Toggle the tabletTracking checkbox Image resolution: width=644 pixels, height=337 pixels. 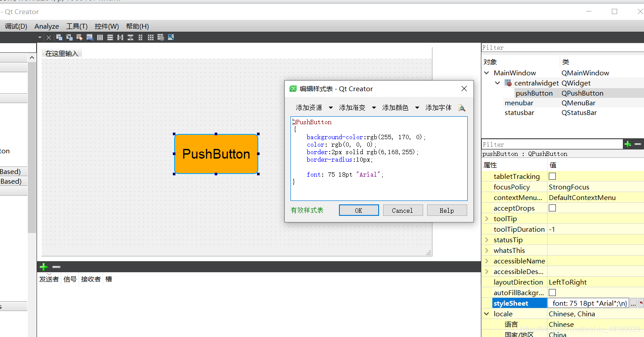pos(552,176)
